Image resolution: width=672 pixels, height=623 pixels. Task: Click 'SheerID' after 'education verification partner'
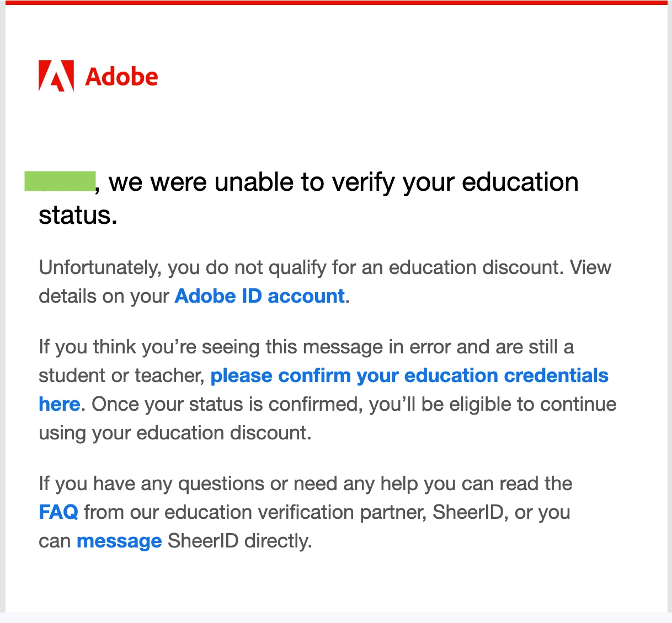(x=468, y=512)
